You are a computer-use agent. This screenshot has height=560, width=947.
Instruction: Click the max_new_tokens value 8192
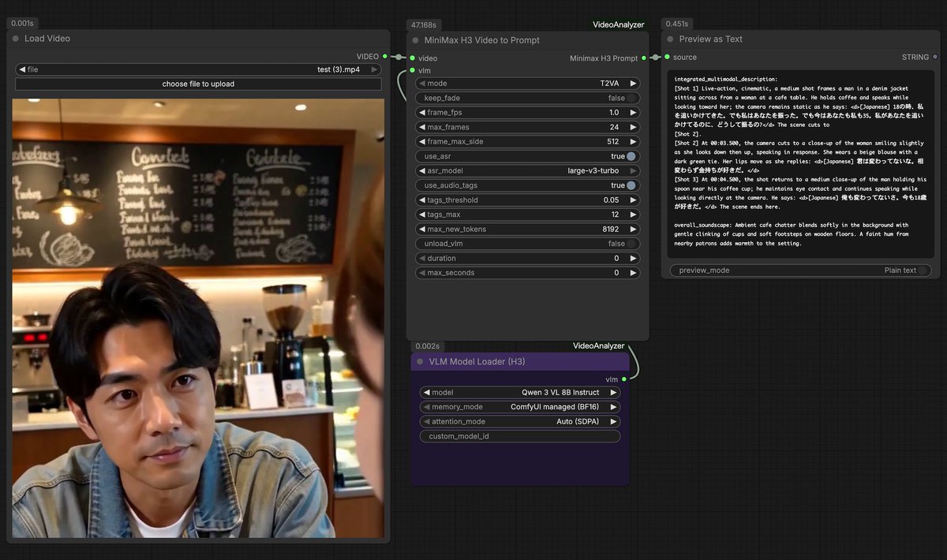tap(611, 229)
